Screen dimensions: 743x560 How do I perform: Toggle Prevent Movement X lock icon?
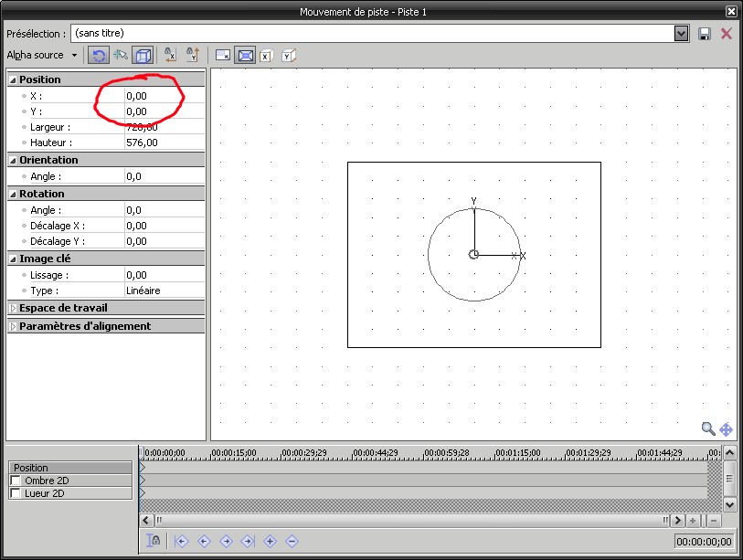[x=170, y=56]
